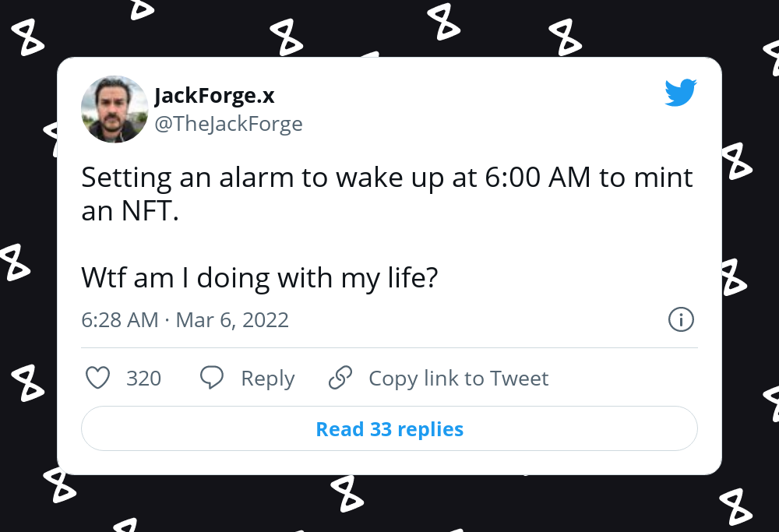Open a reply via the speech bubble icon
This screenshot has width=779, height=532.
tap(211, 378)
